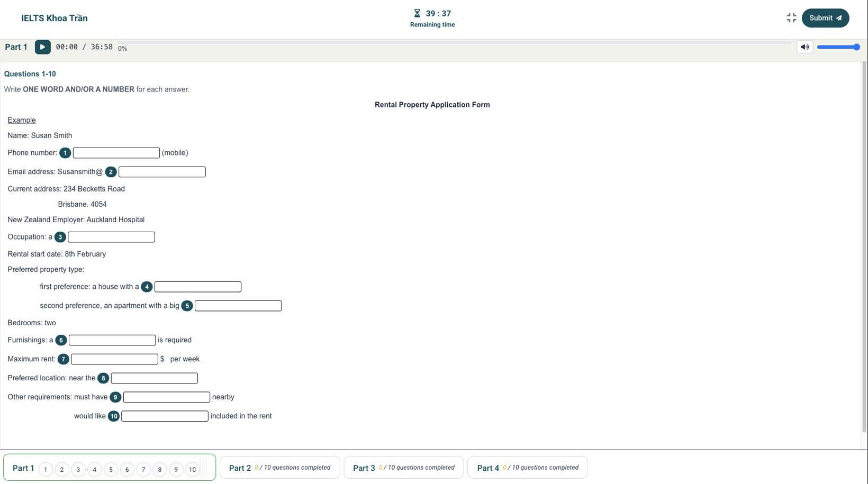Click the question 8 number badge

point(103,378)
